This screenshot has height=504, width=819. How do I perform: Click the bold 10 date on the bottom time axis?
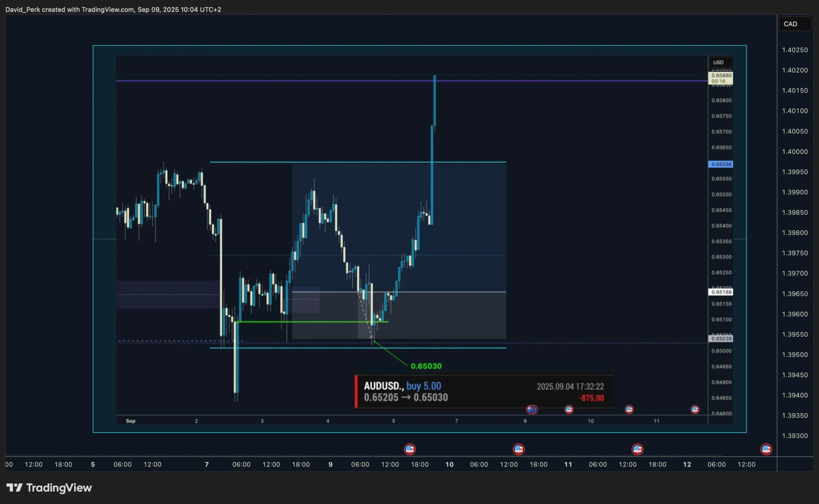[449, 464]
